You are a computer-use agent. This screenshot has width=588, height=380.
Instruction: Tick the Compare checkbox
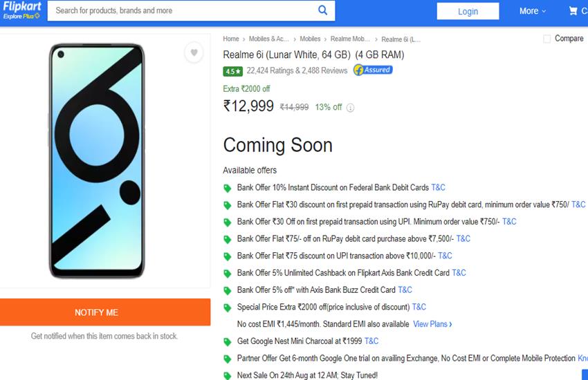[x=547, y=39]
